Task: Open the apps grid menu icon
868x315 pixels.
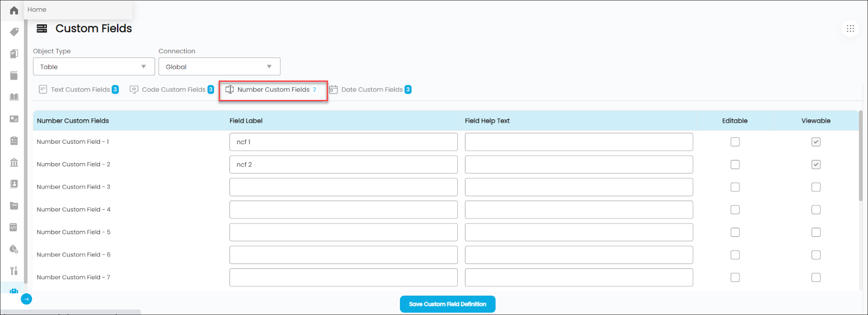Action: coord(850,29)
